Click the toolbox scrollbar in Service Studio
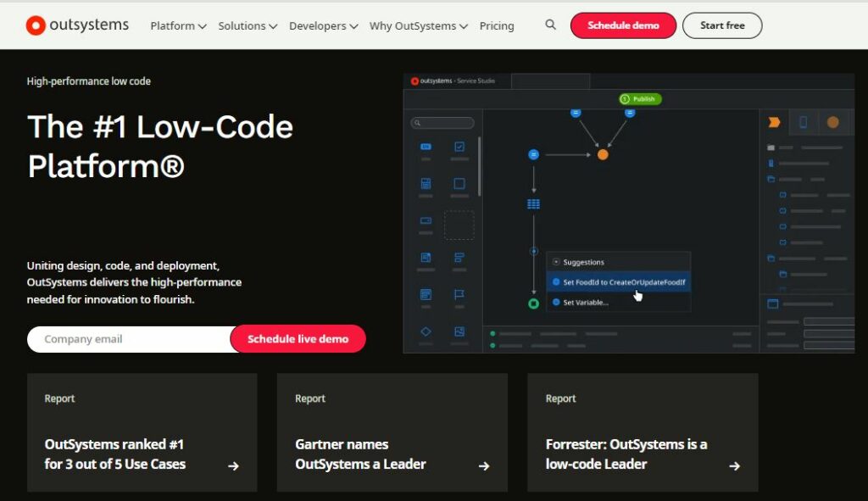 479,166
